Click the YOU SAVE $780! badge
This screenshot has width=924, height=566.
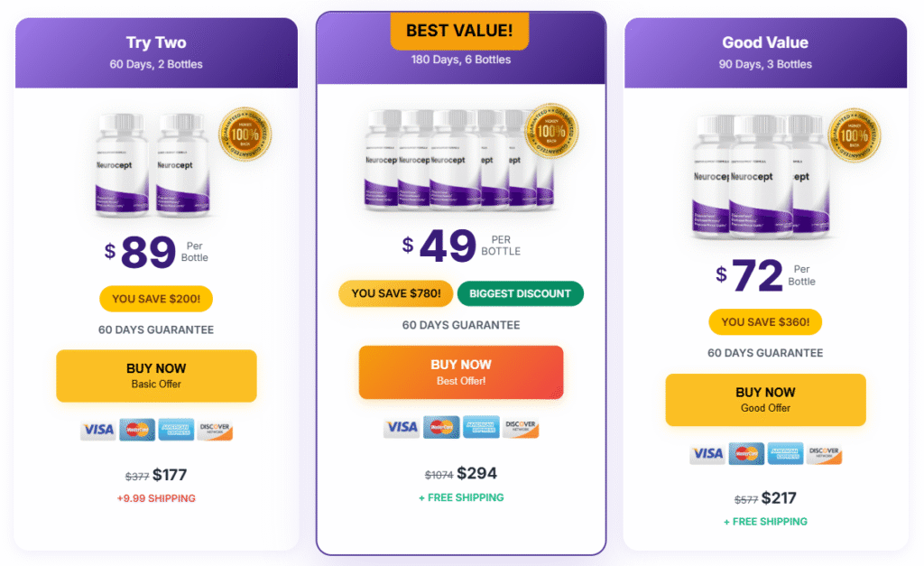pos(396,293)
